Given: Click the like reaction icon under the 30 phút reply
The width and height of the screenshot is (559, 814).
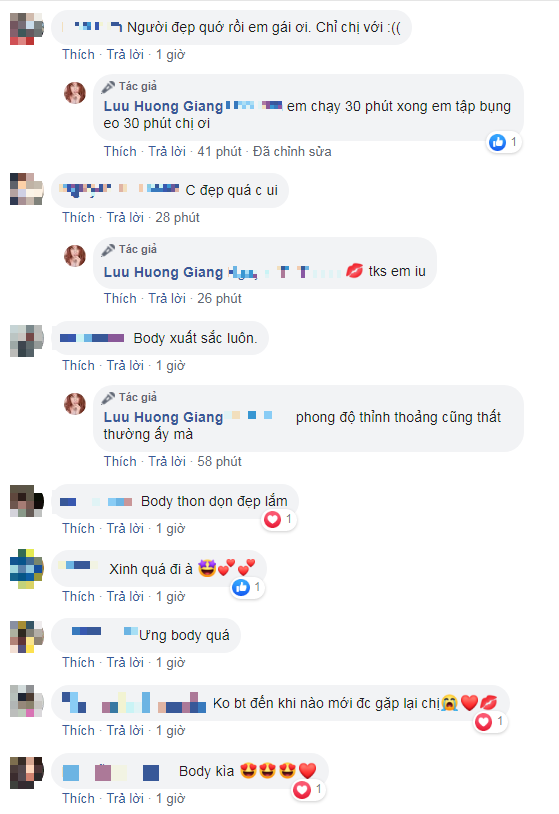Looking at the screenshot, I should pos(498,142).
